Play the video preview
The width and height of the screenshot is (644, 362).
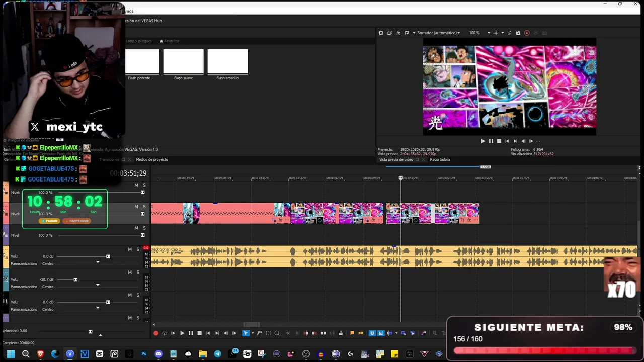(x=483, y=141)
